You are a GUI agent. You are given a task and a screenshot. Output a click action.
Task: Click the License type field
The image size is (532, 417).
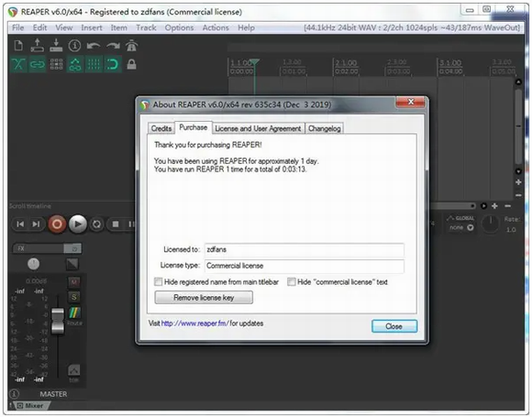304,266
